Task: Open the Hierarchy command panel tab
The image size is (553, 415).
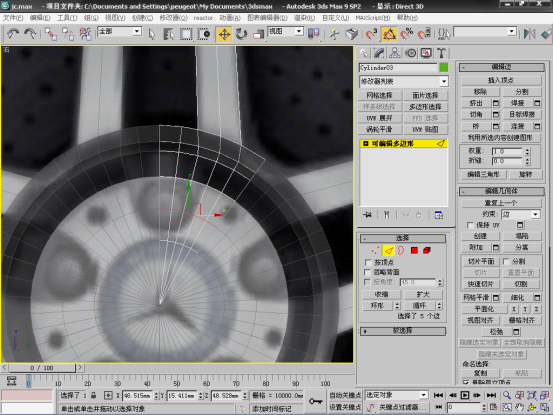Action: [x=394, y=53]
